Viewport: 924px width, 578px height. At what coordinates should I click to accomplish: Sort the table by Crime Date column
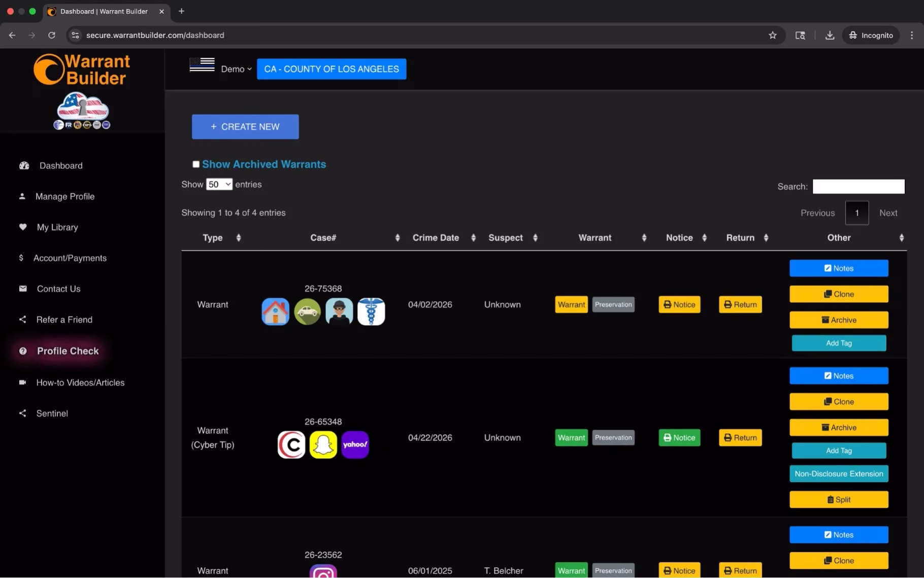436,238
